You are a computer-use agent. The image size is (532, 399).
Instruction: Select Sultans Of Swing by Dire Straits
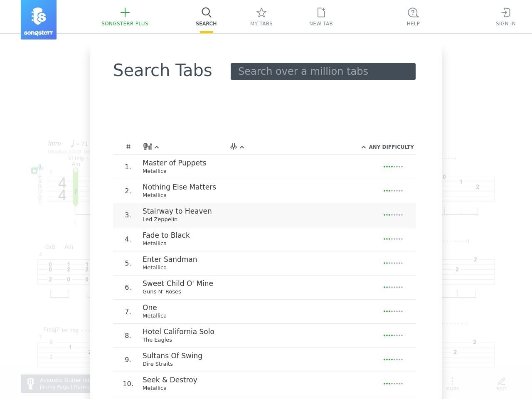(x=264, y=360)
